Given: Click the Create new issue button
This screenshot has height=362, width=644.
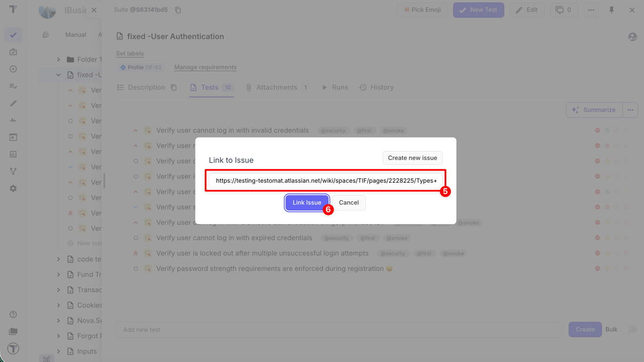Looking at the screenshot, I should (412, 158).
